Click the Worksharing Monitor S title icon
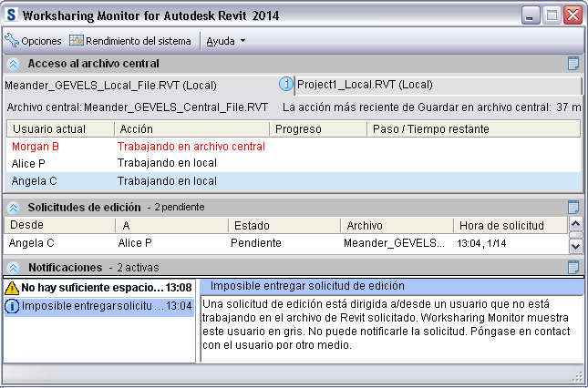The image size is (588, 388). pyautogui.click(x=12, y=15)
